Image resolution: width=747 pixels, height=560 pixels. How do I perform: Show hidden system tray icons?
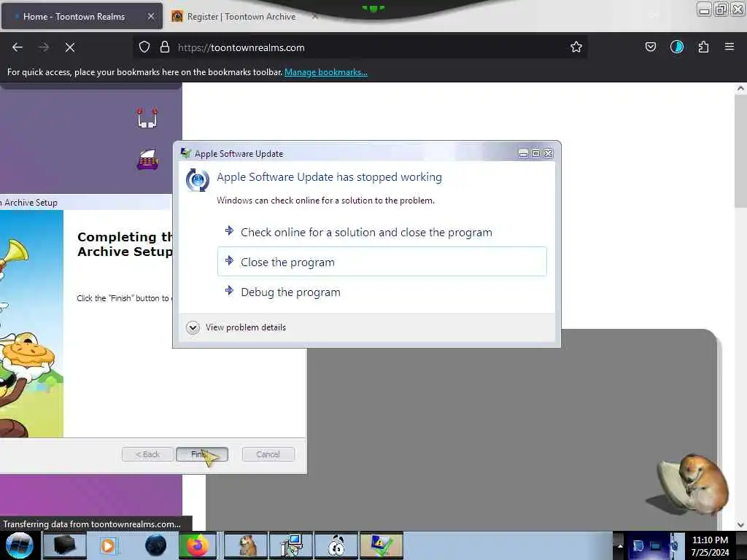(x=620, y=545)
